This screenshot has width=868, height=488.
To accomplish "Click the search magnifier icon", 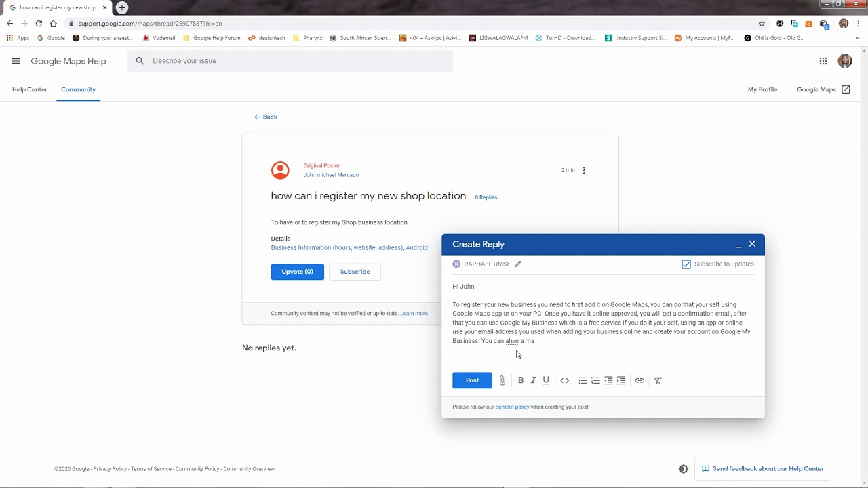I will (140, 61).
